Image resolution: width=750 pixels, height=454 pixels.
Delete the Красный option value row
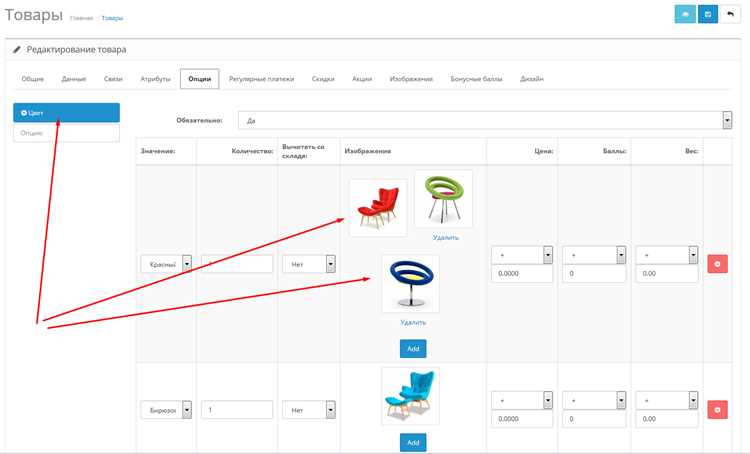[717, 264]
